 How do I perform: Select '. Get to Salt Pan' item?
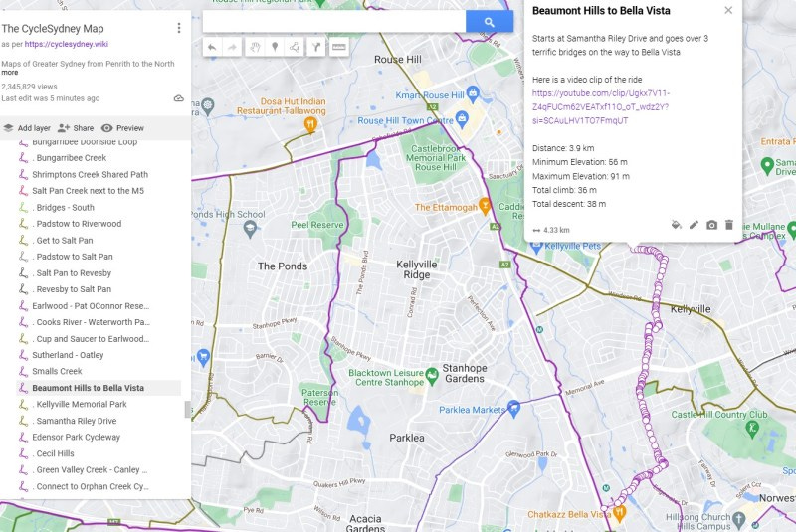(99, 241)
